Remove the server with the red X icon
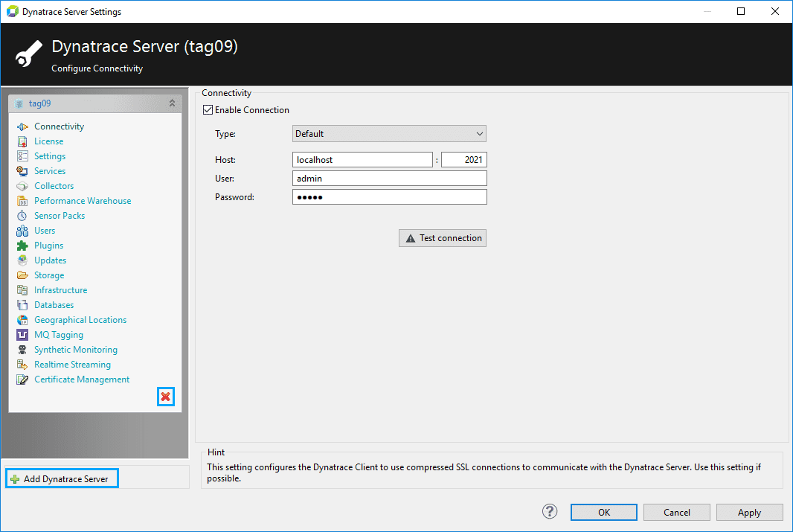The height and width of the screenshot is (532, 793). (166, 397)
